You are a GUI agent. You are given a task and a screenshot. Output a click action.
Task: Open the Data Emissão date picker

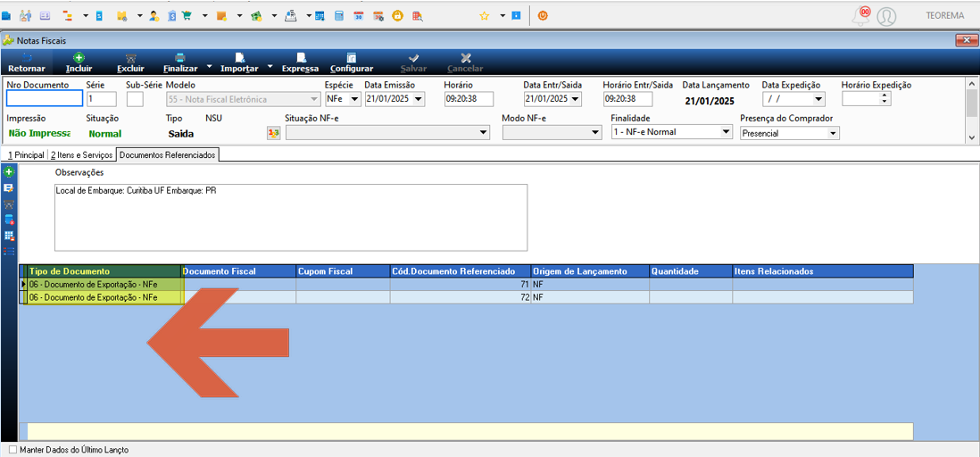pyautogui.click(x=419, y=99)
